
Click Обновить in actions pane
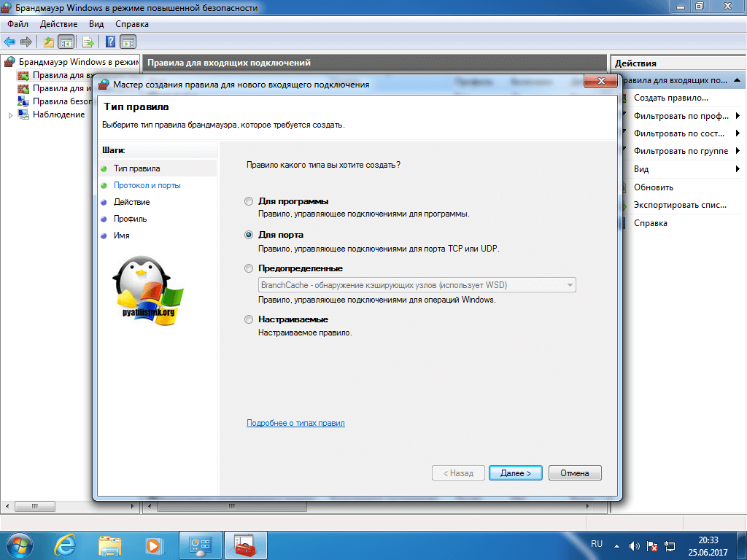coord(653,187)
